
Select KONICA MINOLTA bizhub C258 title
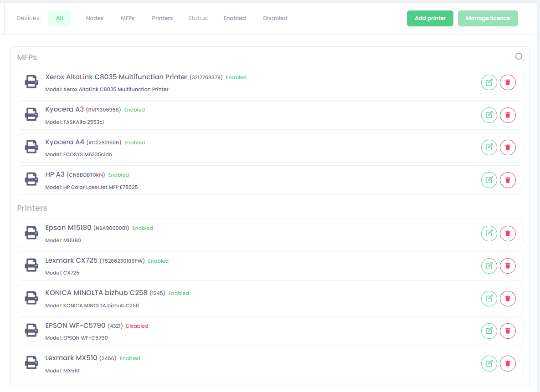97,293
